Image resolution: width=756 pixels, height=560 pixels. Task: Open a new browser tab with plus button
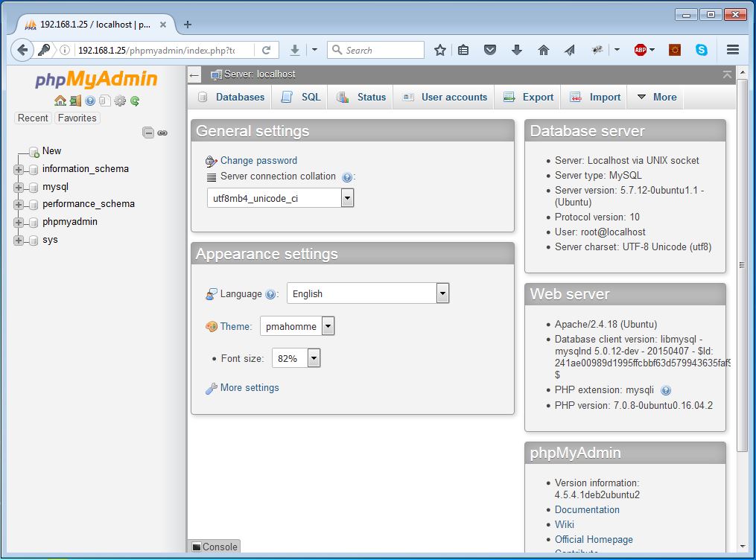188,25
